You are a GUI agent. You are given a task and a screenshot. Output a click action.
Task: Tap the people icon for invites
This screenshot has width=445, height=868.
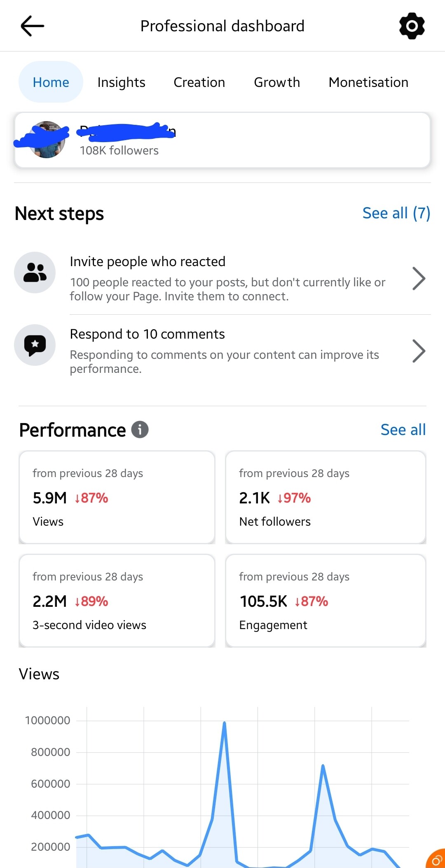point(35,272)
